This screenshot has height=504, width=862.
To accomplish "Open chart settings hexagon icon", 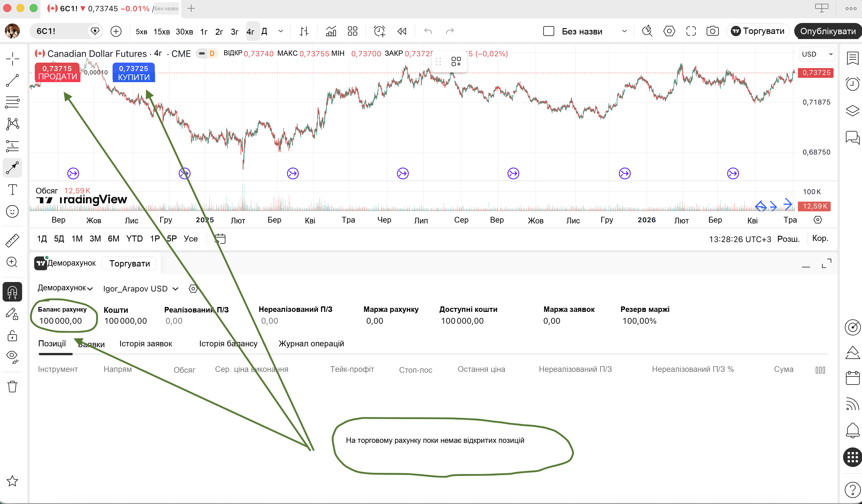I will click(x=669, y=31).
